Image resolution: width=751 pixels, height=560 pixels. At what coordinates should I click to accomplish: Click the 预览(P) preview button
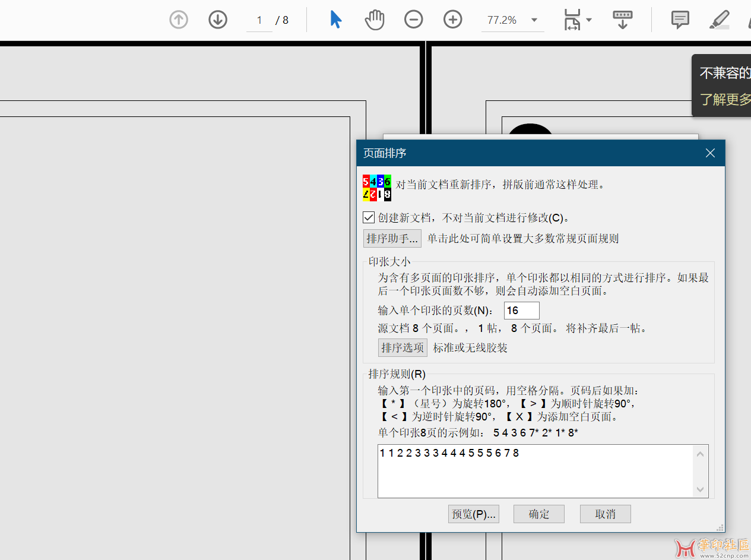pos(473,514)
